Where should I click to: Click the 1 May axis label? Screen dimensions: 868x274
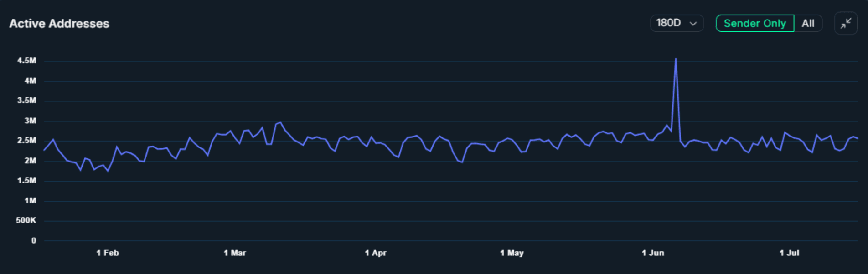[512, 253]
